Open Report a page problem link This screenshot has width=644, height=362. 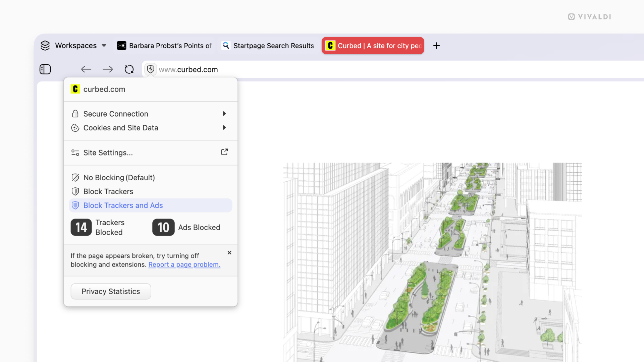pyautogui.click(x=184, y=264)
